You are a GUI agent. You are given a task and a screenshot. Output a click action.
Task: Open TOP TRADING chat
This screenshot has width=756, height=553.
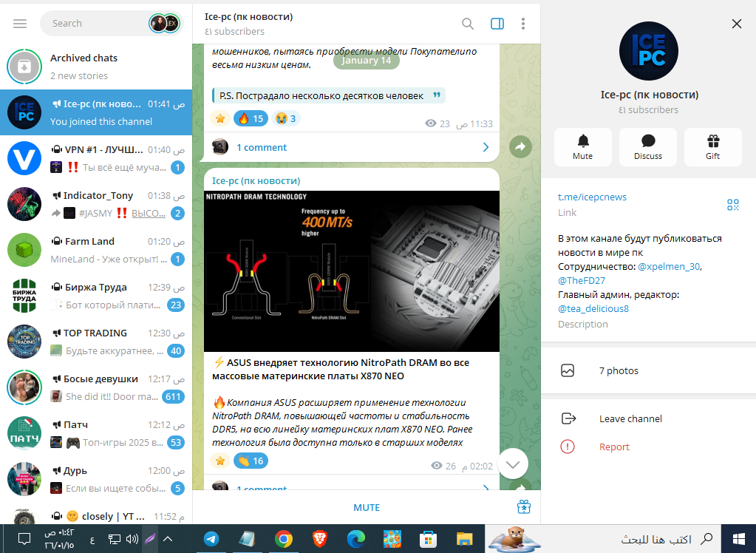coord(96,342)
